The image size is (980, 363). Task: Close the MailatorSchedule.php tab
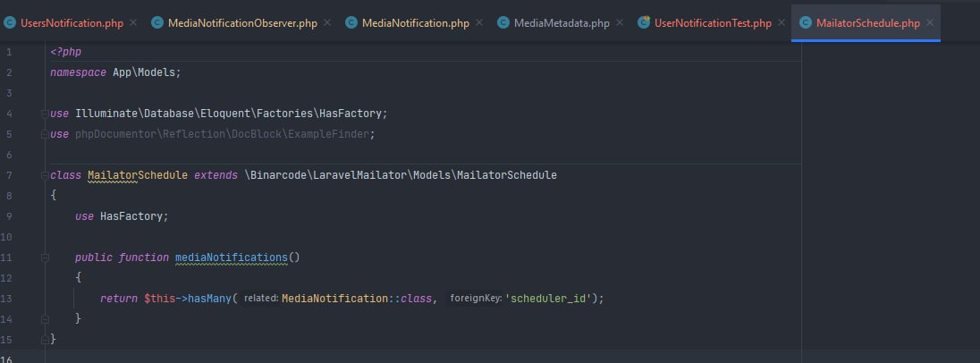(930, 22)
